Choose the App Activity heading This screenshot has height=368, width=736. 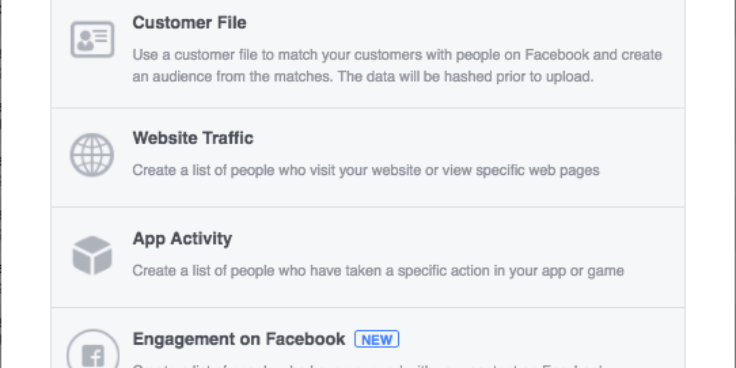pos(182,238)
